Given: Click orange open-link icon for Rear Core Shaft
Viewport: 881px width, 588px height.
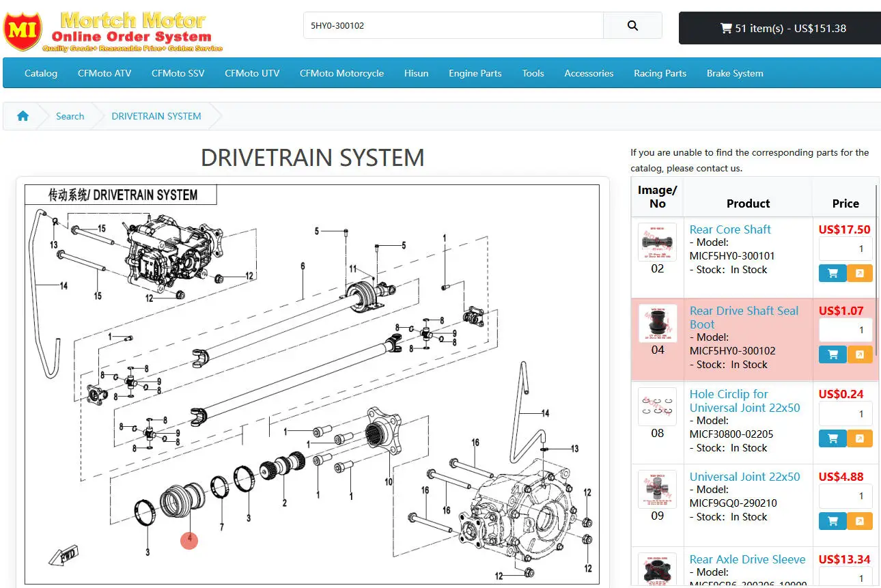Looking at the screenshot, I should pos(860,273).
